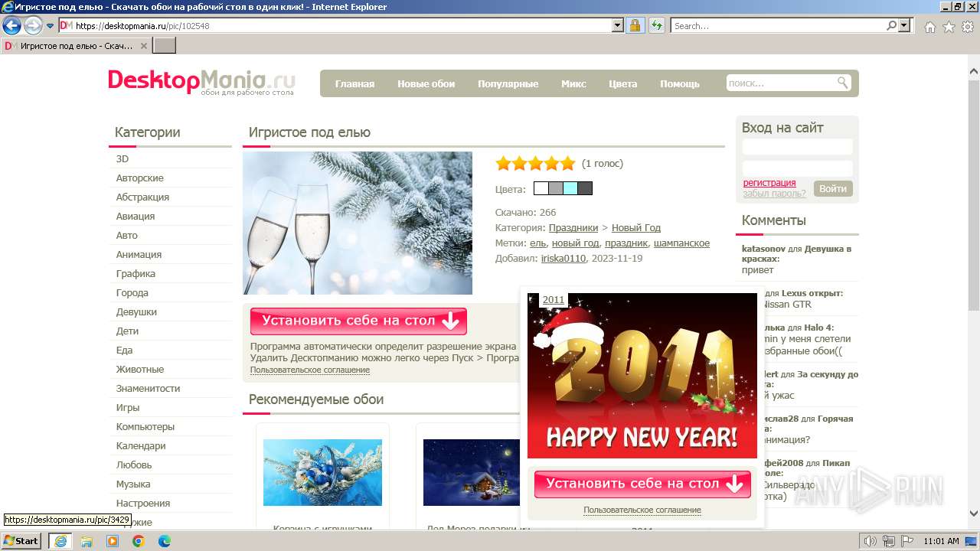980x551 pixels.
Task: Click the Home icon in Internet Explorer
Action: (929, 27)
